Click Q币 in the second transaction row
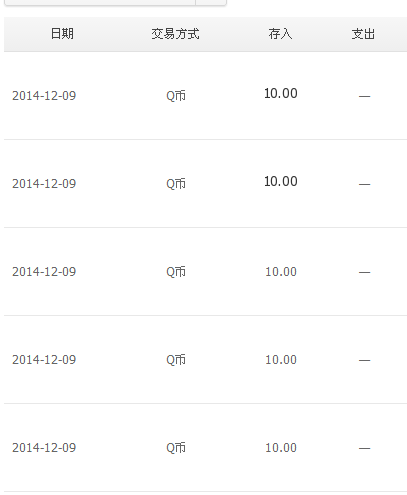Viewport: 407px width, 495px height. pyautogui.click(x=176, y=184)
